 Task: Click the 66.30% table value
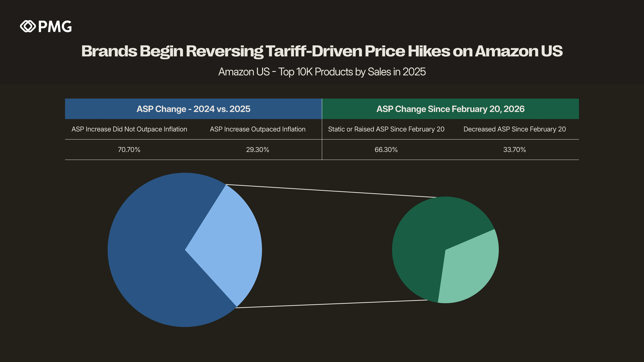click(386, 150)
